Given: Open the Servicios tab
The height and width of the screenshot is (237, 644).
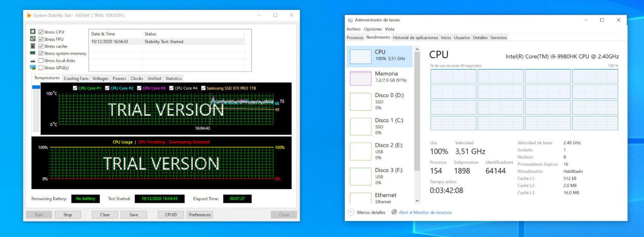Looking at the screenshot, I should [x=499, y=37].
